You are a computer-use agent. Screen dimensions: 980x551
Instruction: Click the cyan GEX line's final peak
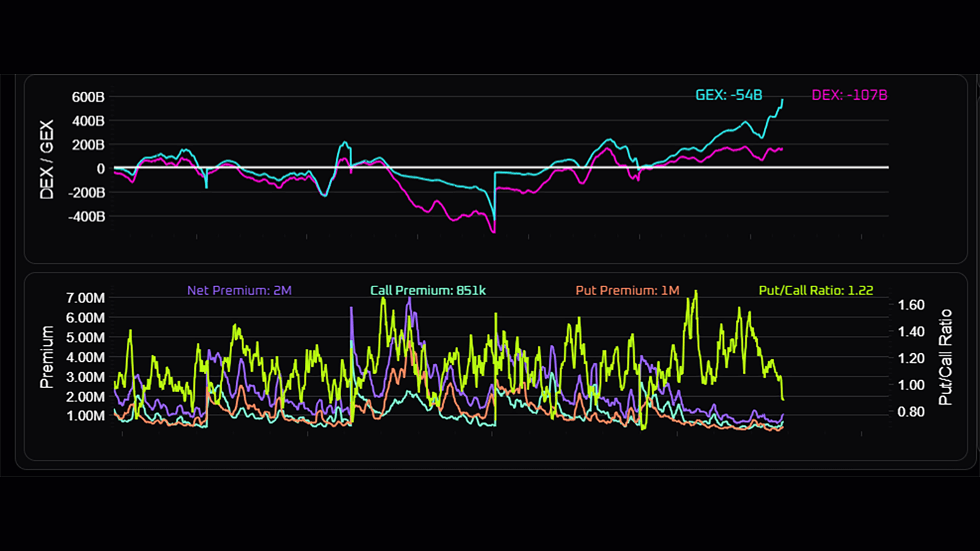click(782, 100)
